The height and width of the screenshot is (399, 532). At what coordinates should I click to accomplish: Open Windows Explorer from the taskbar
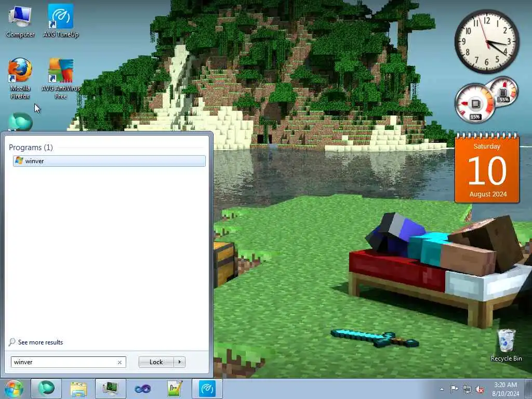click(x=78, y=389)
